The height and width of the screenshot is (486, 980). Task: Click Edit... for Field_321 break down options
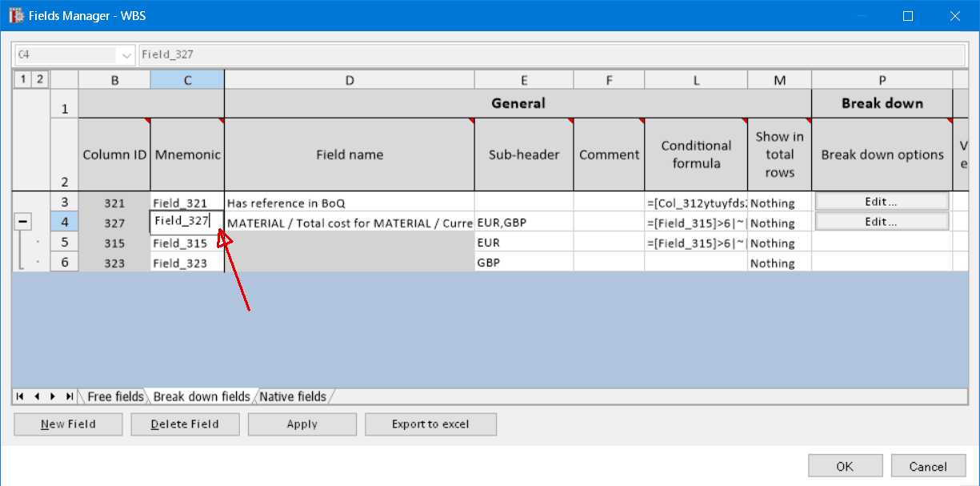(882, 202)
